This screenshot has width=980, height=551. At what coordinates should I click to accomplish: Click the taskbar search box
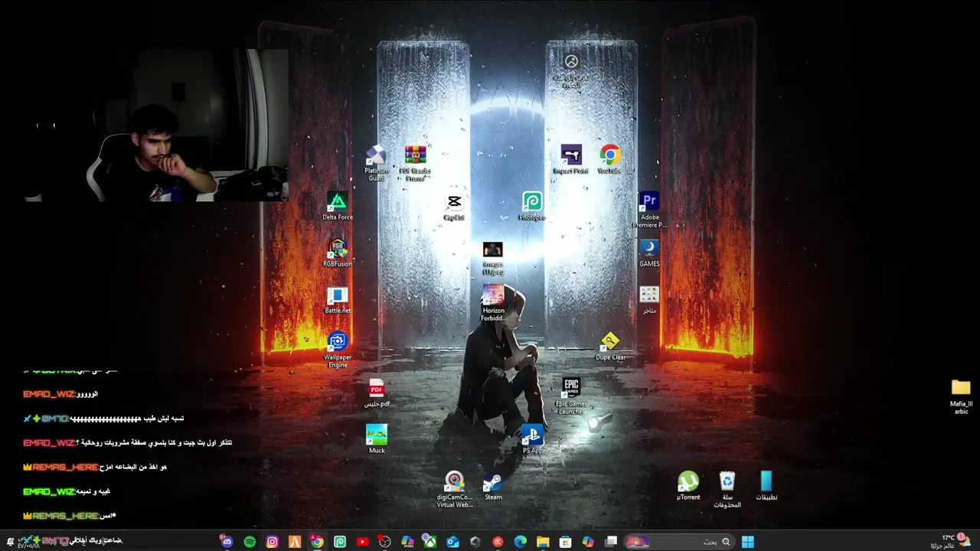point(678,542)
